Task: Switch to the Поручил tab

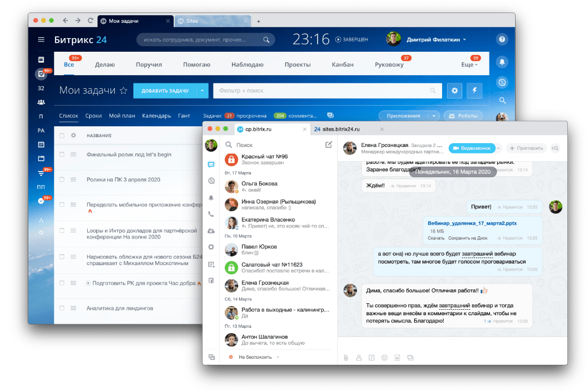Action: click(149, 65)
